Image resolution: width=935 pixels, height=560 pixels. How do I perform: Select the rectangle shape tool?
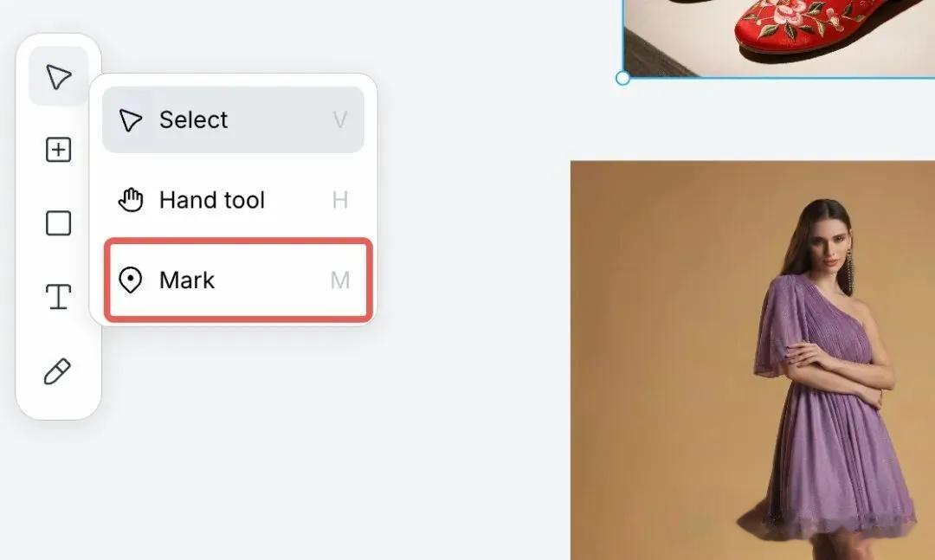pyautogui.click(x=59, y=223)
